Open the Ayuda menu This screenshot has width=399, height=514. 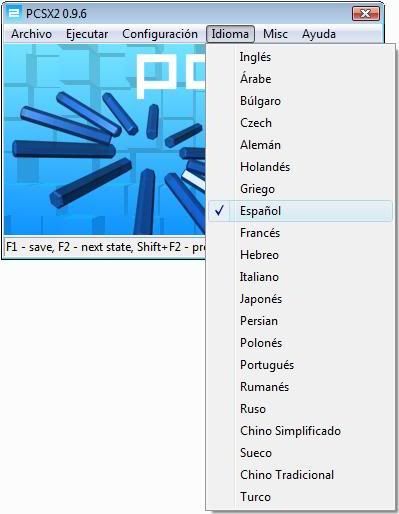(x=319, y=34)
